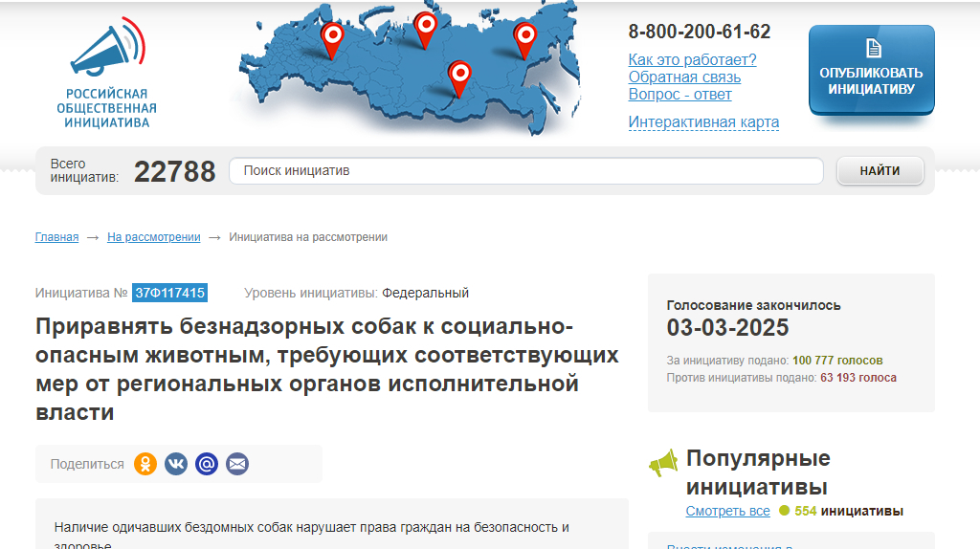Click the voting end date 03-03-2025
The width and height of the screenshot is (980, 549).
click(727, 328)
